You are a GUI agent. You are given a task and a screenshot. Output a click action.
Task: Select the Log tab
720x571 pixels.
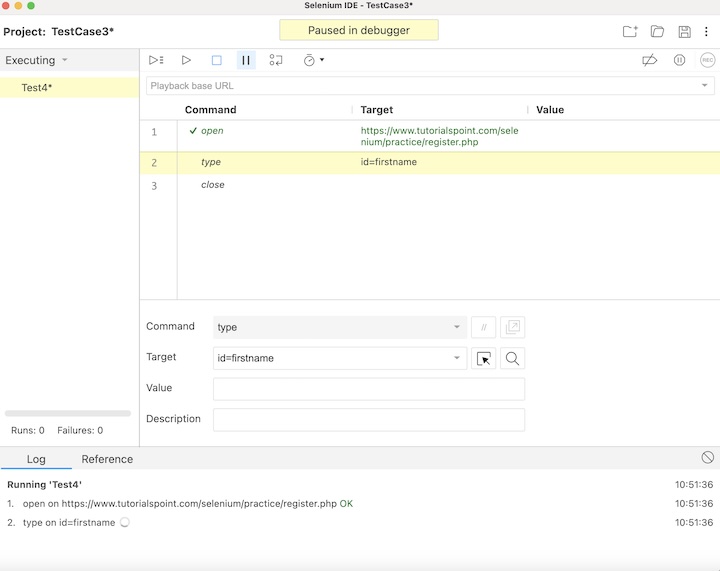click(36, 459)
